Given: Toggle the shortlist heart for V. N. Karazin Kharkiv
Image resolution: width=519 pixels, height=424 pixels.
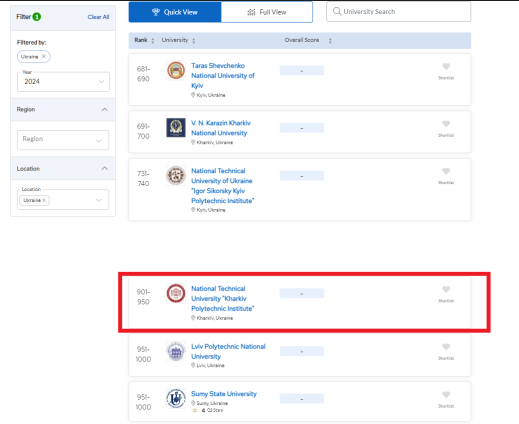Looking at the screenshot, I should point(446,124).
